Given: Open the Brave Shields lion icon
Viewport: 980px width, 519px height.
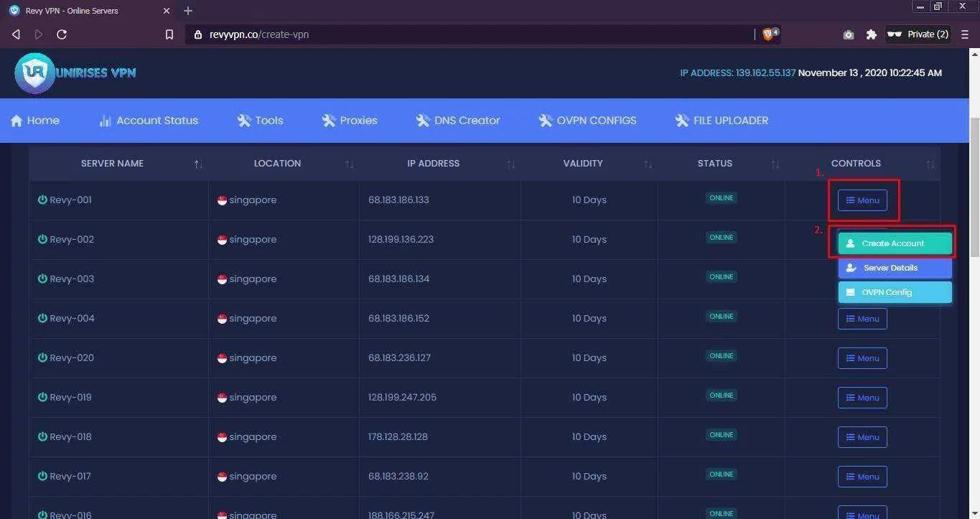Looking at the screenshot, I should click(767, 34).
